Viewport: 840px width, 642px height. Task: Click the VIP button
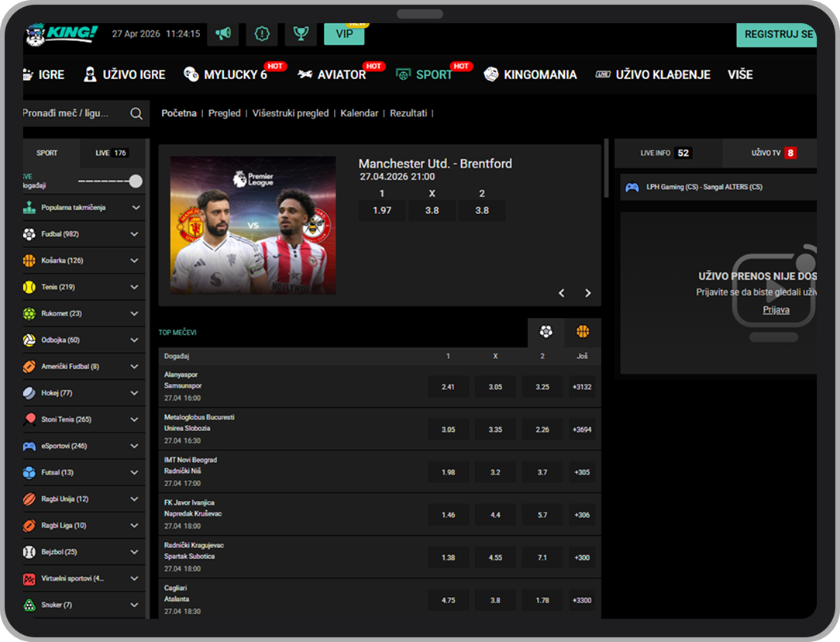(344, 34)
